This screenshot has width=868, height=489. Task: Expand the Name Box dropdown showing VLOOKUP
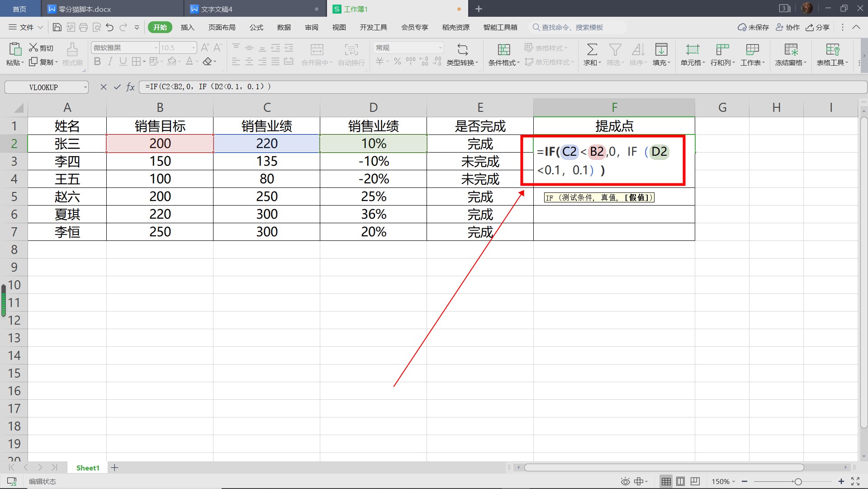(x=85, y=87)
